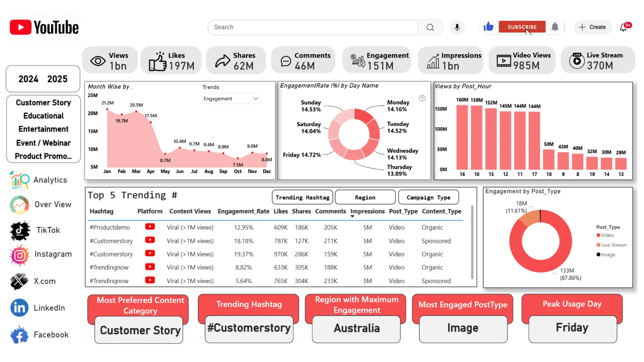Screen dimensions: 644x362
Task: Click the sort arrow under Impressions column
Action: [x=352, y=217]
